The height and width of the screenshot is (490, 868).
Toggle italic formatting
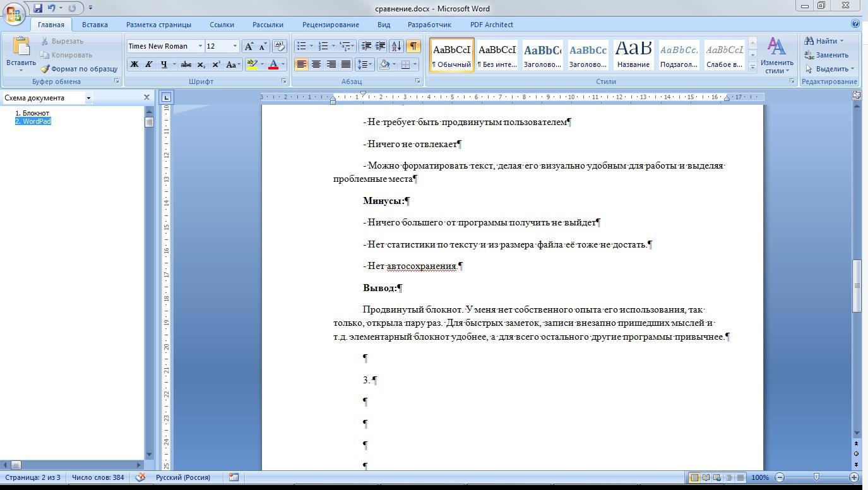(x=149, y=64)
